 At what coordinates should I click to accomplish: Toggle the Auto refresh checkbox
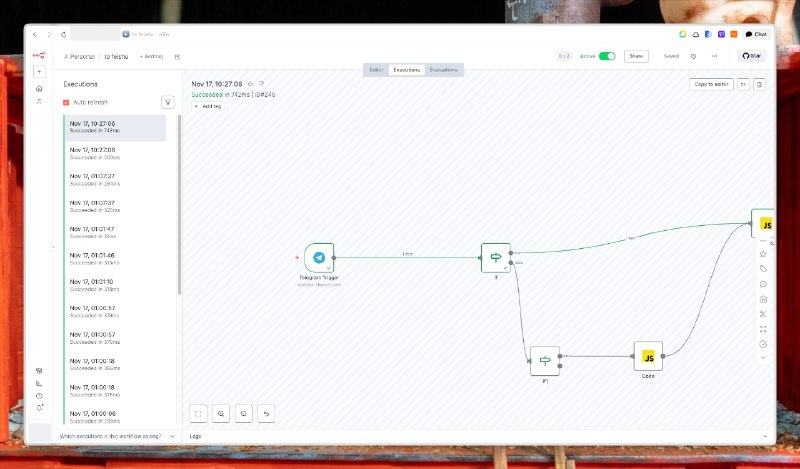coord(67,102)
